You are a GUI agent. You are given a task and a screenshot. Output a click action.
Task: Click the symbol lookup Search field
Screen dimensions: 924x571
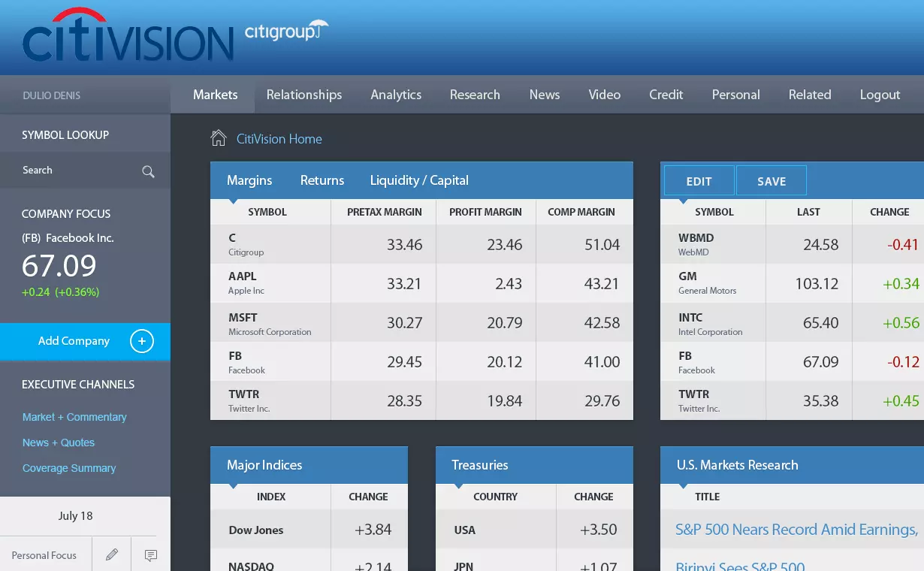point(85,171)
